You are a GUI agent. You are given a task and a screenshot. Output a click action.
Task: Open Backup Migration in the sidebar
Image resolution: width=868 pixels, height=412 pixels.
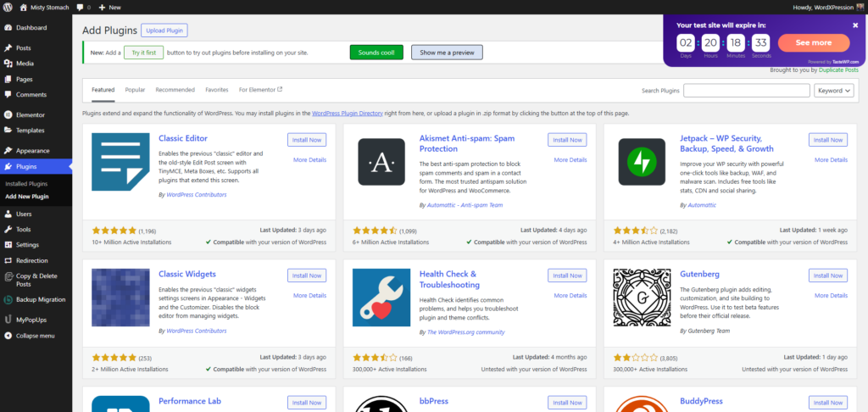[x=36, y=299]
